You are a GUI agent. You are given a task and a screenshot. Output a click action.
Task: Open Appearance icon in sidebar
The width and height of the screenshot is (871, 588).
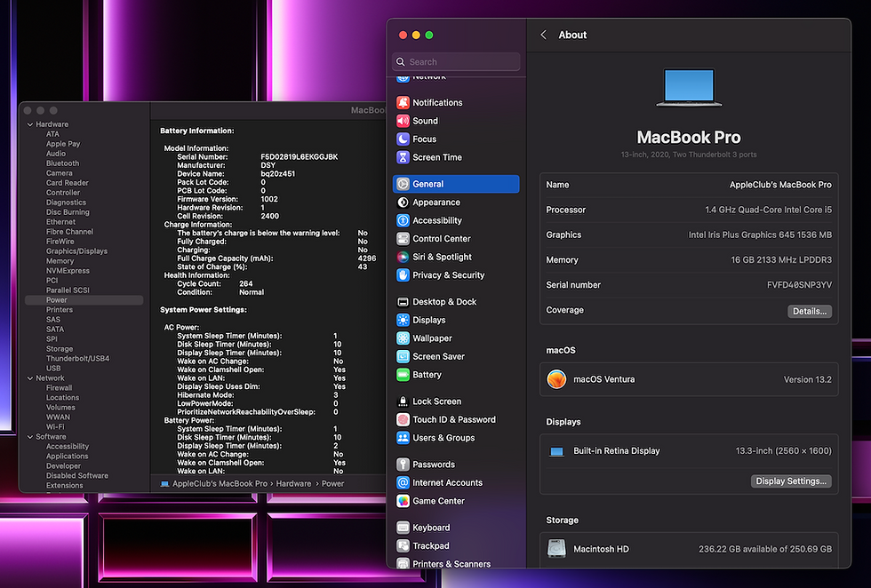[x=403, y=203]
